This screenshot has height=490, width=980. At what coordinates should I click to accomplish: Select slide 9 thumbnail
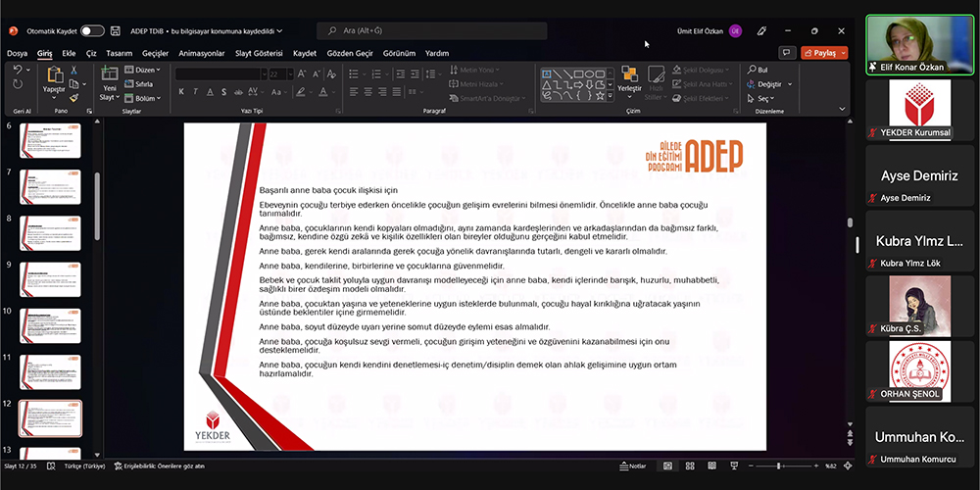coord(50,279)
